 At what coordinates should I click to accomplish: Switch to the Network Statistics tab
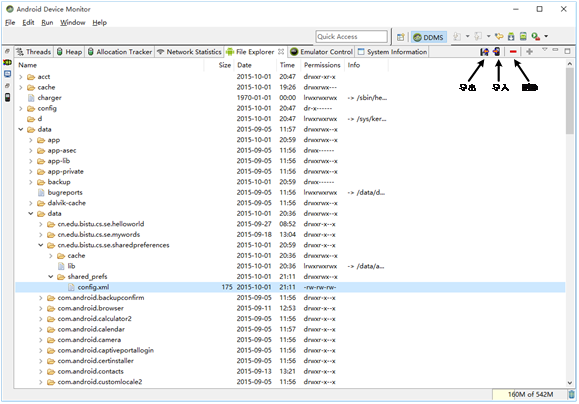coord(189,52)
